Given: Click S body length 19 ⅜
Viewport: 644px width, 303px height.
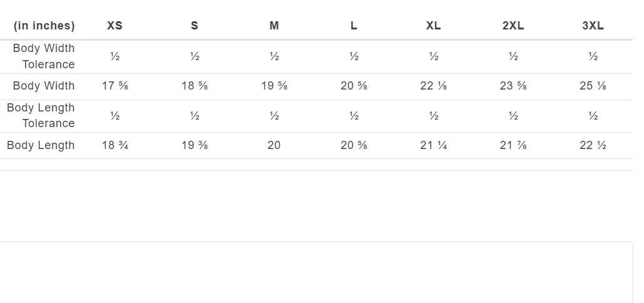Looking at the screenshot, I should click(x=195, y=145).
